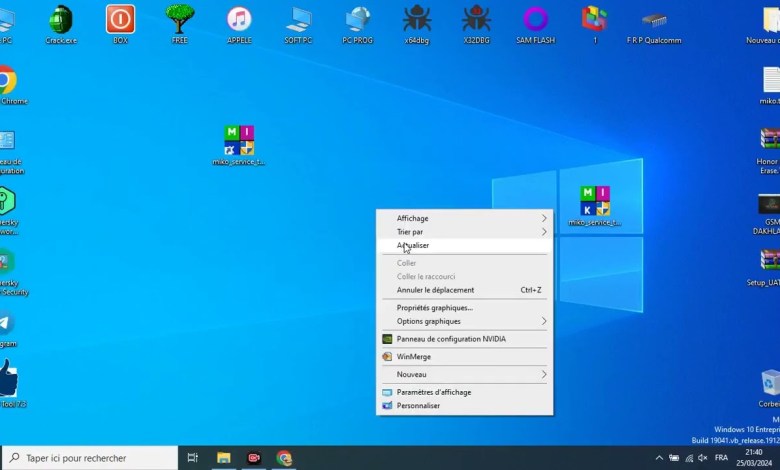Open the X32DBG debugger shortcut
This screenshot has width=780, height=470.
[476, 20]
